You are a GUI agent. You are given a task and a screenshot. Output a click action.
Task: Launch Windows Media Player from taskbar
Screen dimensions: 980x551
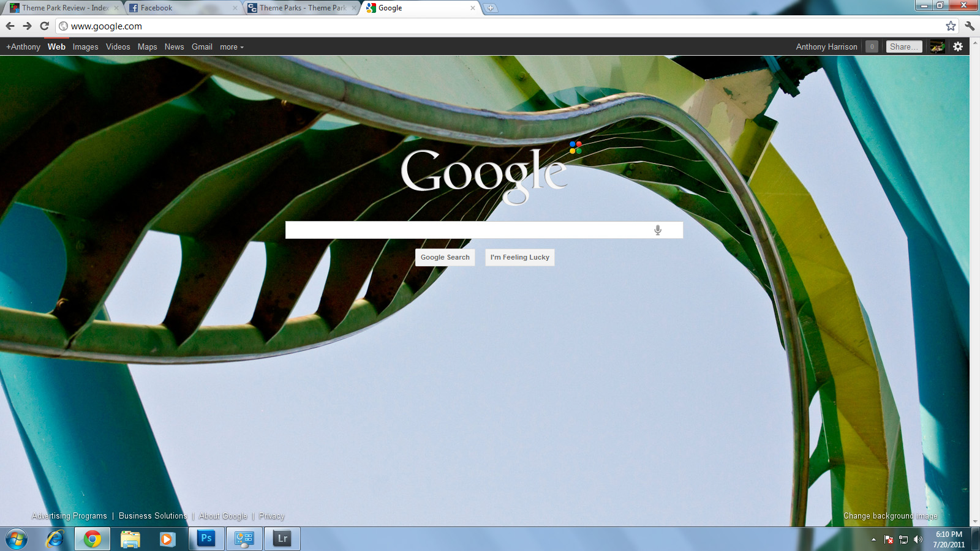point(167,539)
